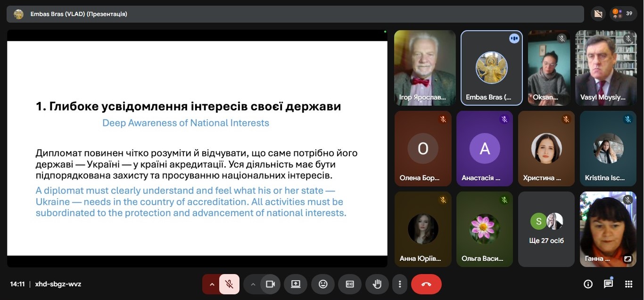
Task: Click the crossed-out layout icon in top bar
Action: pyautogui.click(x=598, y=14)
